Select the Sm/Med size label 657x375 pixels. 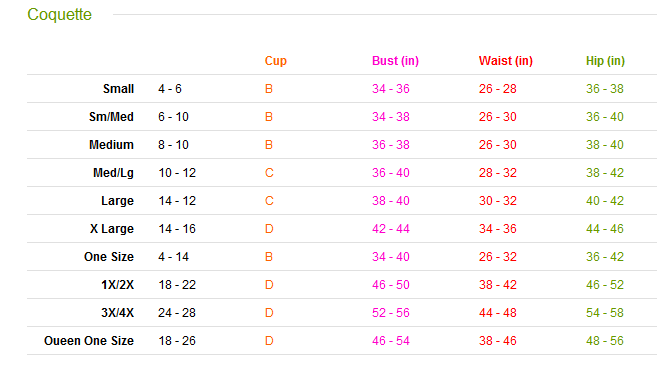pyautogui.click(x=111, y=117)
